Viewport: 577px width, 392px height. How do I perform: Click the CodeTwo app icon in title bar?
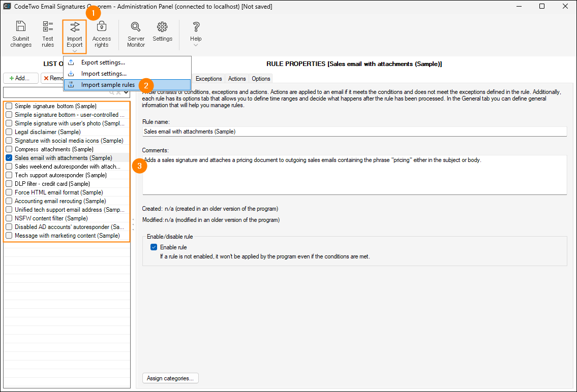(7, 7)
